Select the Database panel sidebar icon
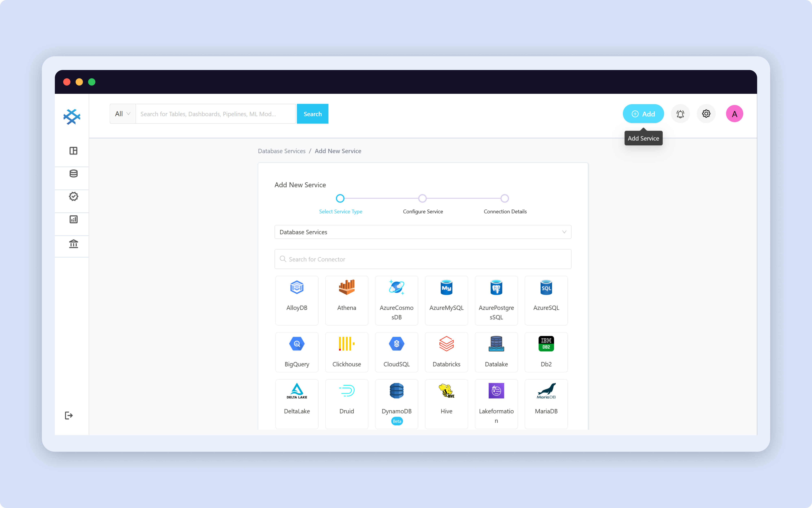The image size is (812, 508). pos(73,173)
